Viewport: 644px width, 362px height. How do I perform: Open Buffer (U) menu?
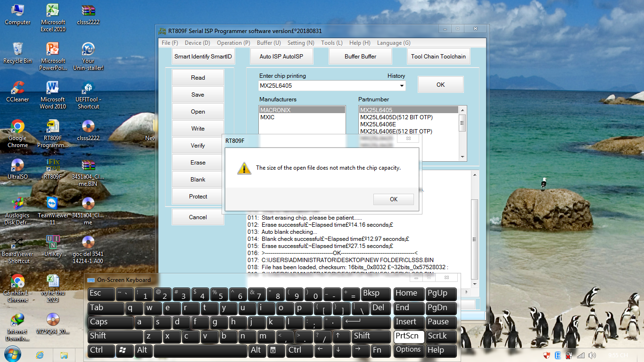(x=269, y=43)
